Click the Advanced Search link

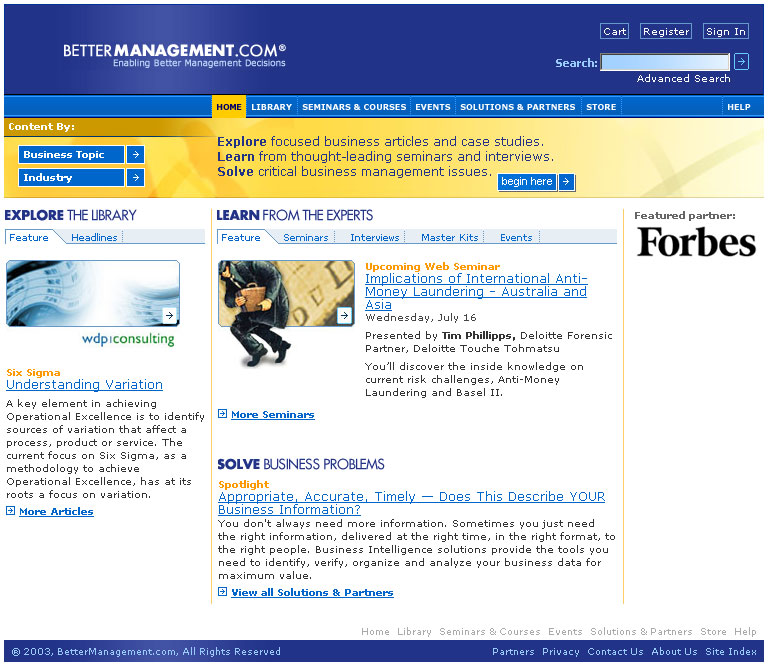tap(683, 78)
